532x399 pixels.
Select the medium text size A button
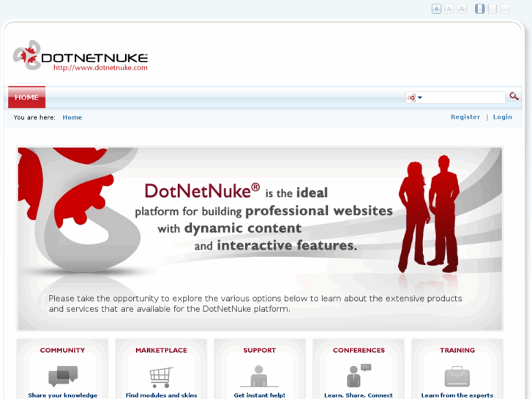[449, 9]
